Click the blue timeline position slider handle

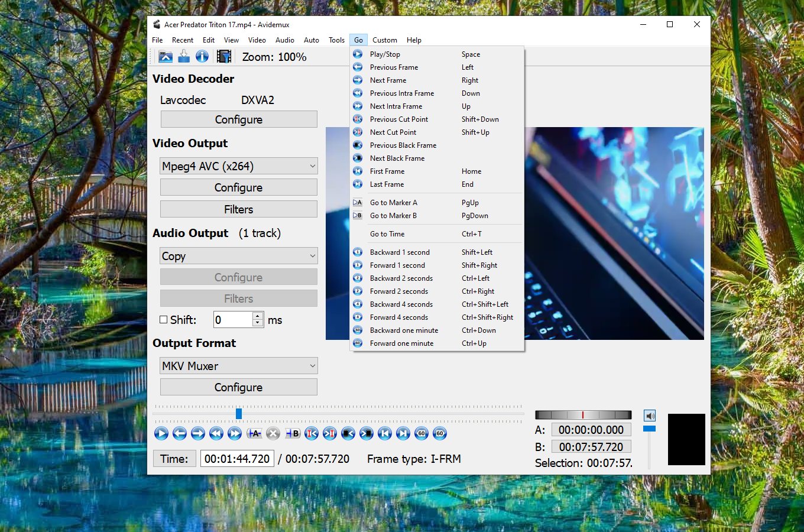point(239,413)
